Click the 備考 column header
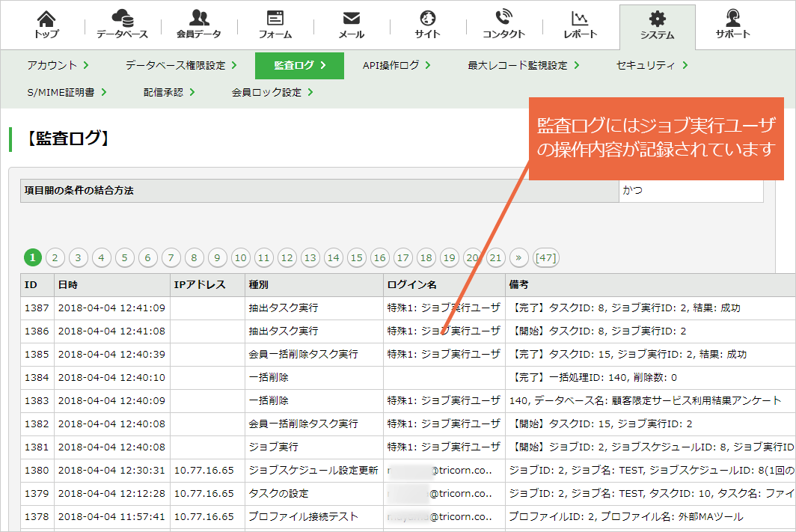 point(650,285)
